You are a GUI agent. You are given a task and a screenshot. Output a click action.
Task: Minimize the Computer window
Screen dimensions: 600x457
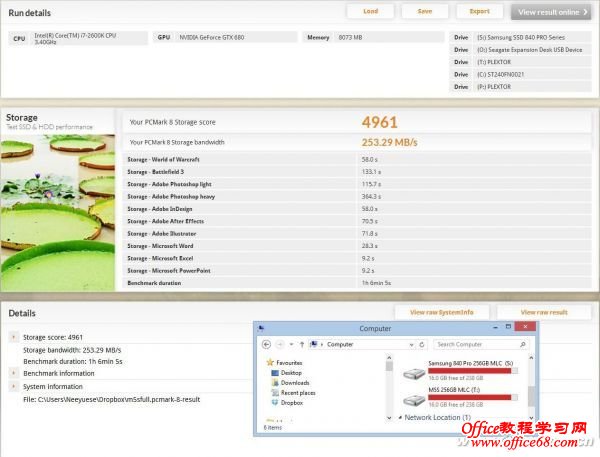(x=496, y=327)
